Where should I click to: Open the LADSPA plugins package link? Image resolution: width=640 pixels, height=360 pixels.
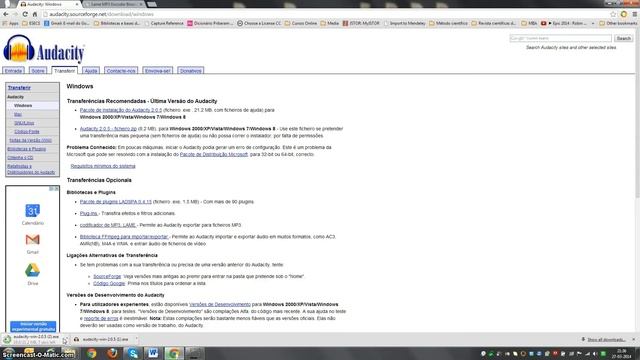(x=116, y=202)
